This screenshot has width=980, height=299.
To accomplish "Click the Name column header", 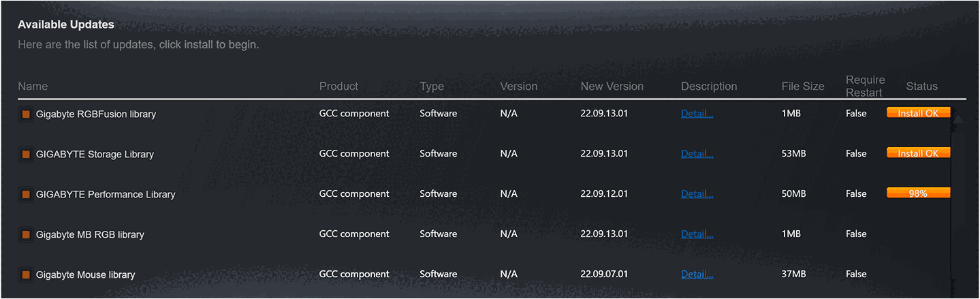I will pos(33,86).
